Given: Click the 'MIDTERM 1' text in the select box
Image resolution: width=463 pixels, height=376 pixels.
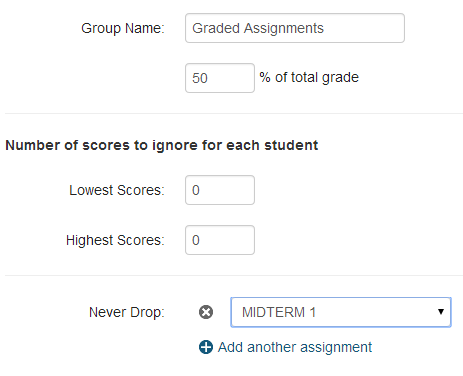Looking at the screenshot, I should coord(279,312).
